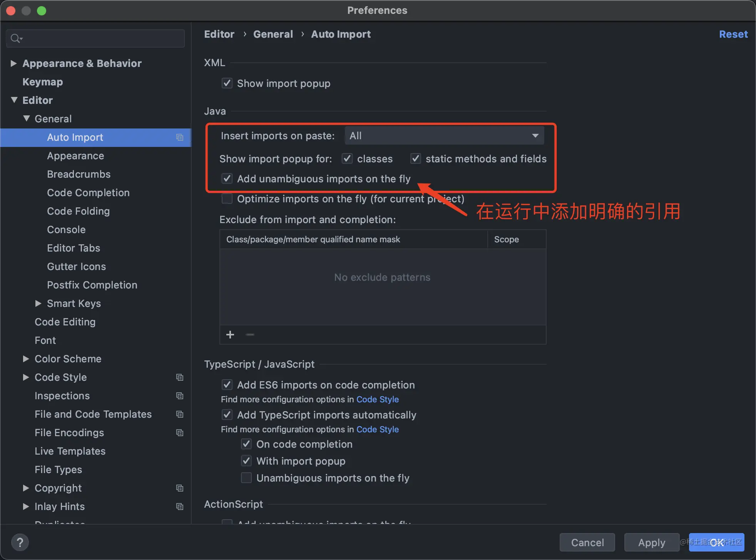The width and height of the screenshot is (756, 560).
Task: Click the project-level icon beside File and Code Templates
Action: click(x=179, y=414)
